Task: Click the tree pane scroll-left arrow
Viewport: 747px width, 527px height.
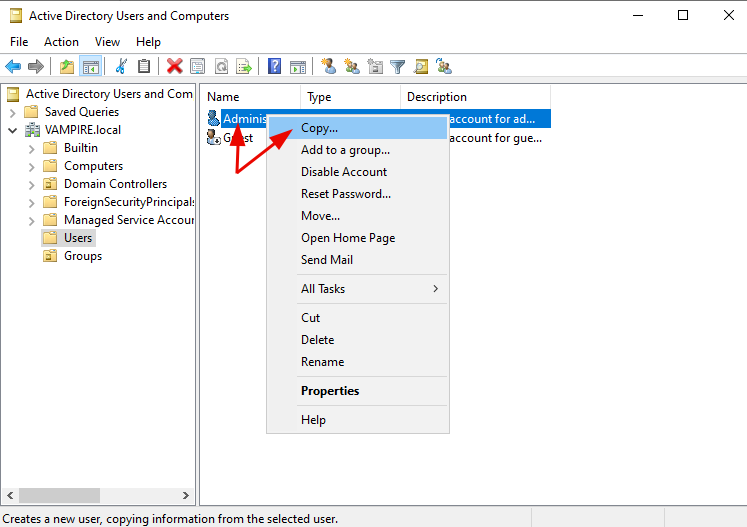Action: click(x=10, y=496)
